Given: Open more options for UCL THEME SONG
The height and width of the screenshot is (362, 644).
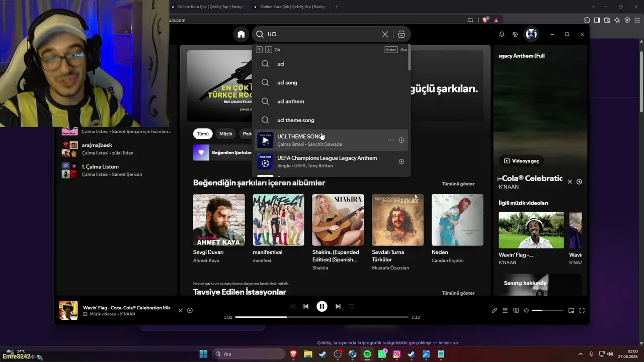Looking at the screenshot, I should click(390, 140).
